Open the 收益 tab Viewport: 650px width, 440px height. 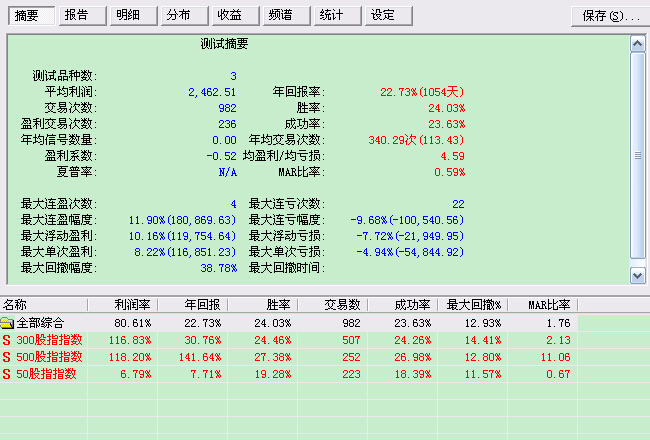click(x=235, y=16)
